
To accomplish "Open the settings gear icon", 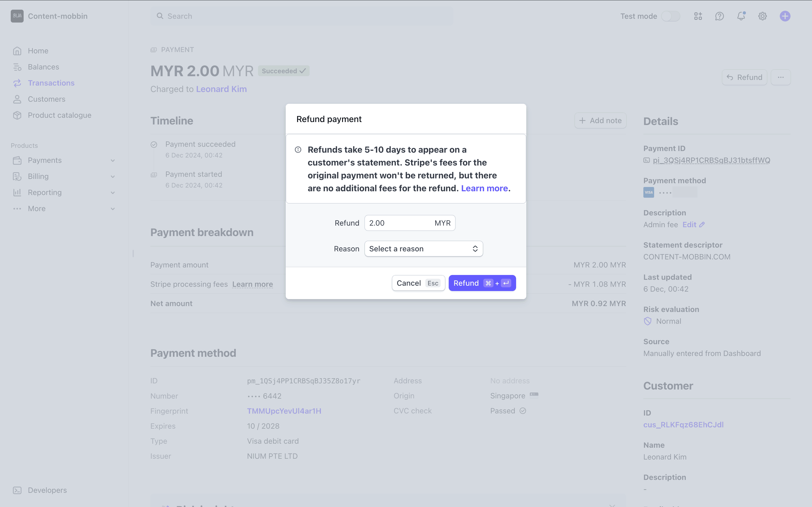I will [762, 16].
